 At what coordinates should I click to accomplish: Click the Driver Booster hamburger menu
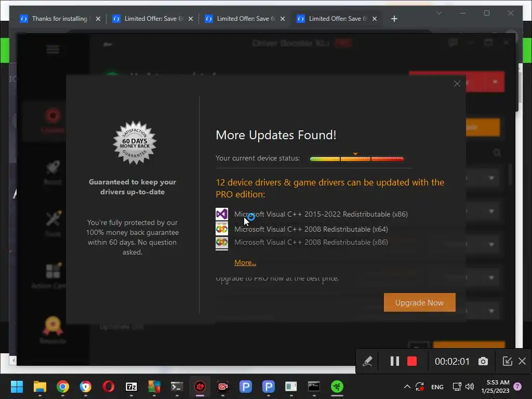53,49
